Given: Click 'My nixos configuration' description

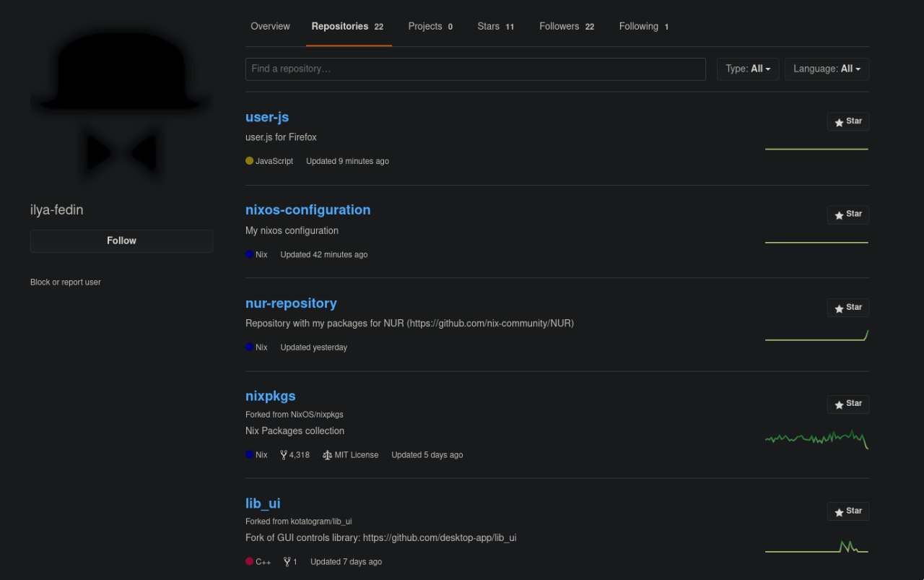Looking at the screenshot, I should [292, 230].
